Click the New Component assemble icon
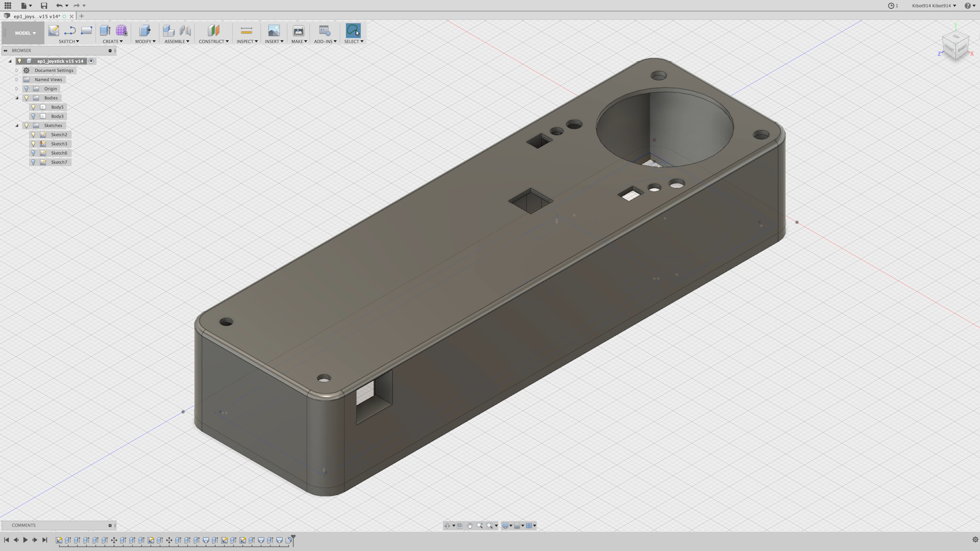Viewport: 980px width, 551px height. pyautogui.click(x=168, y=31)
